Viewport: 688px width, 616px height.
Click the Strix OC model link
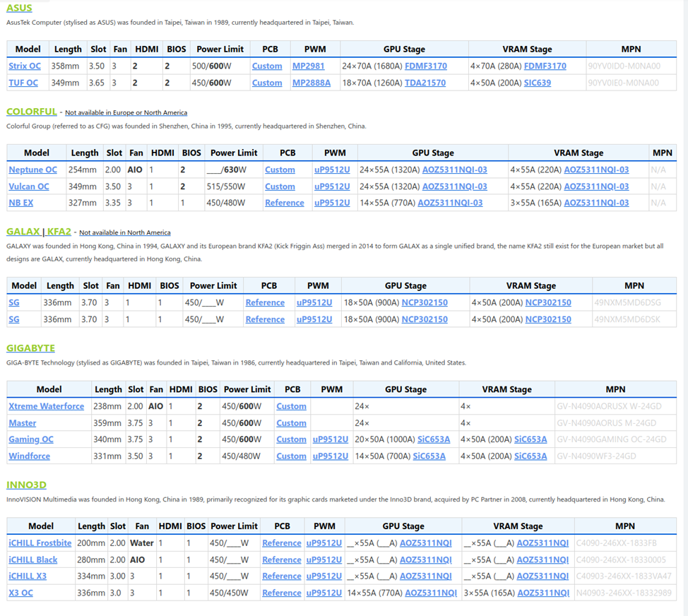[25, 66]
